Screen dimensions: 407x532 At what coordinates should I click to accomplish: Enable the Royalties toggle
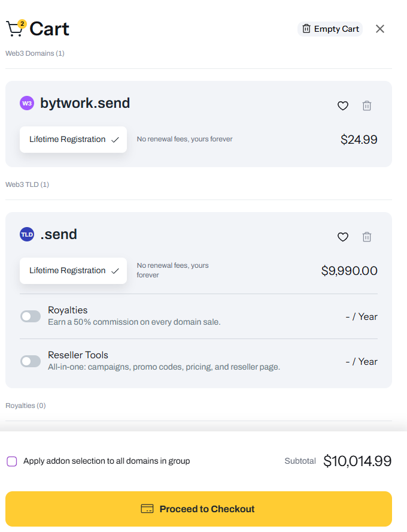(x=31, y=316)
